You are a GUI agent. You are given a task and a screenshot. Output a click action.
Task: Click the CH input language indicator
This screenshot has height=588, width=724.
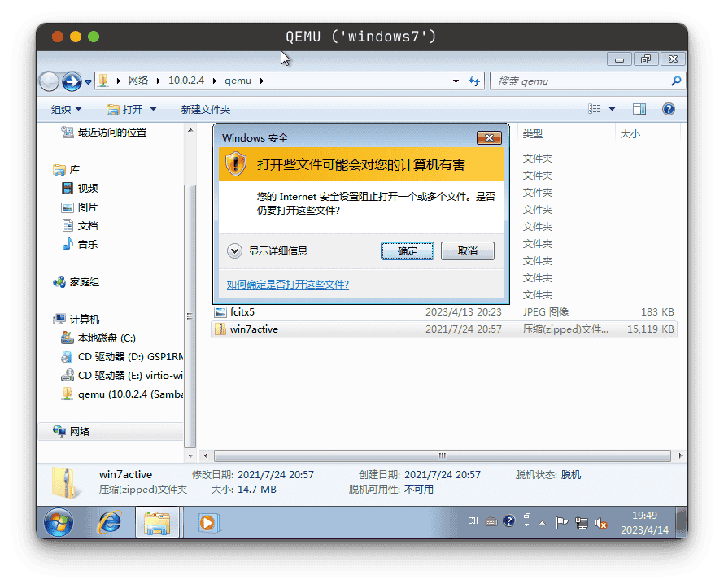click(x=473, y=520)
